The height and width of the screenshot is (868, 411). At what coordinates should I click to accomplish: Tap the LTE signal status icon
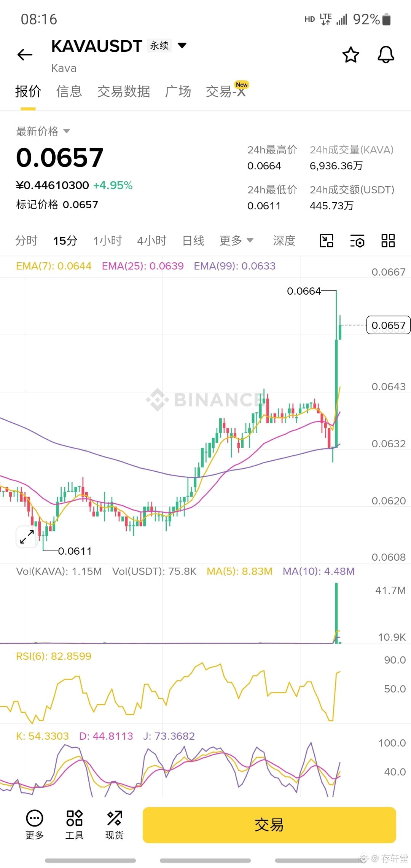(326, 19)
